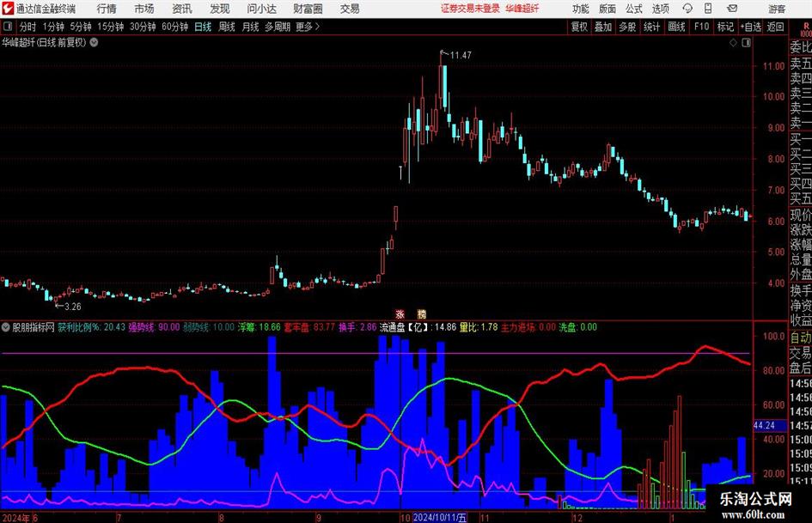Switch to 5分钟 period
812x523 pixels.
[80, 27]
